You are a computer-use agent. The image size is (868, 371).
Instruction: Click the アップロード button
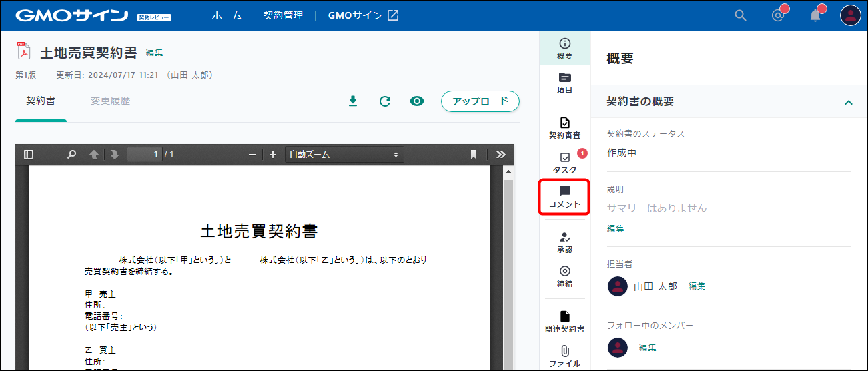tap(480, 101)
